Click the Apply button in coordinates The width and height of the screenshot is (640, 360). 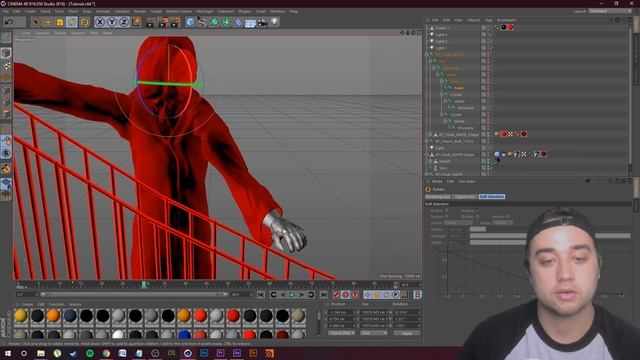(x=407, y=333)
